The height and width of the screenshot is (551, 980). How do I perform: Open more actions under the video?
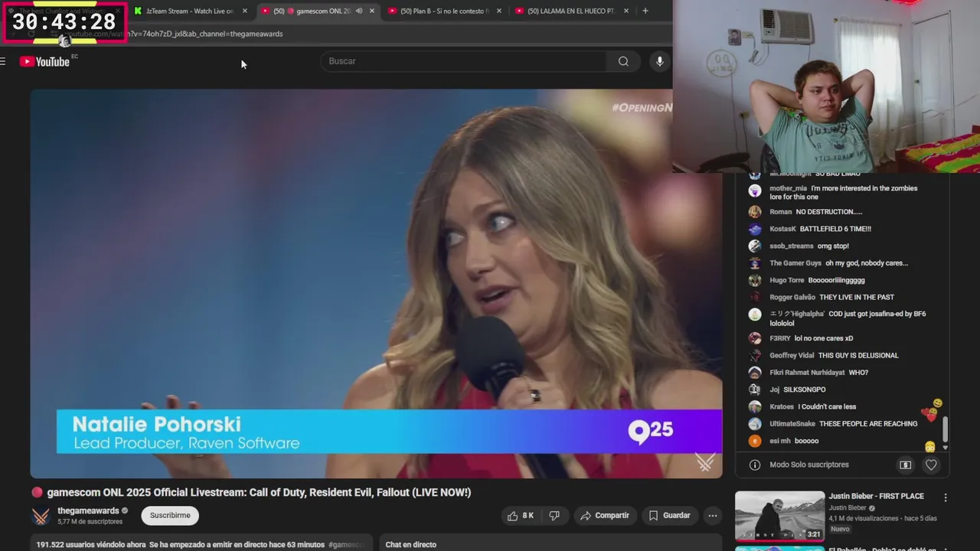tap(713, 516)
